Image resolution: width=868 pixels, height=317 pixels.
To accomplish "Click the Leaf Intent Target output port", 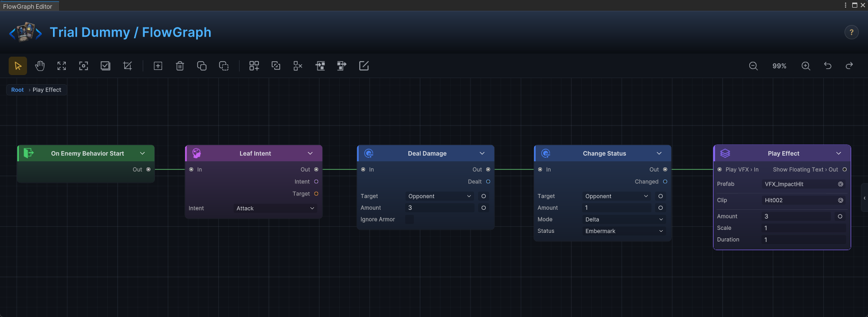I will tap(316, 193).
